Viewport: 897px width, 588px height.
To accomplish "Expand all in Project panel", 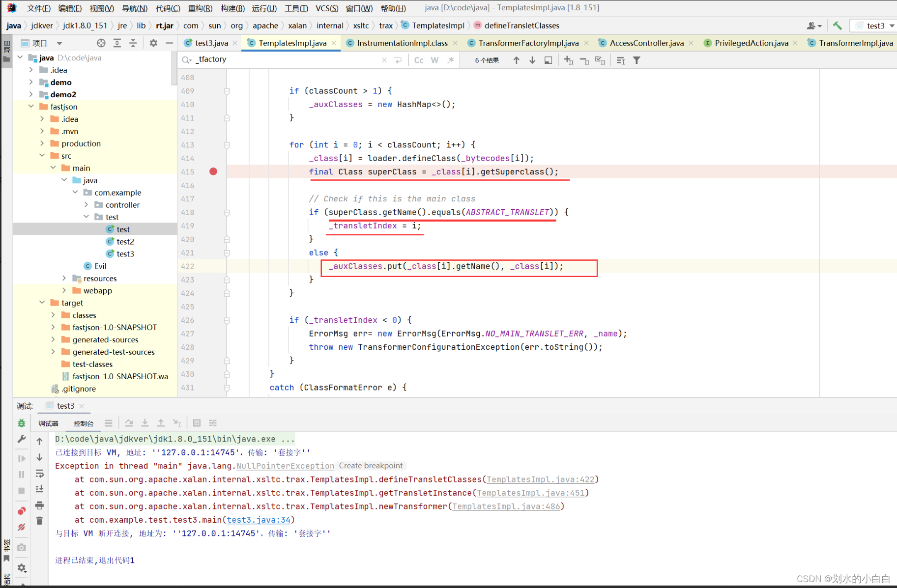I will tap(117, 43).
